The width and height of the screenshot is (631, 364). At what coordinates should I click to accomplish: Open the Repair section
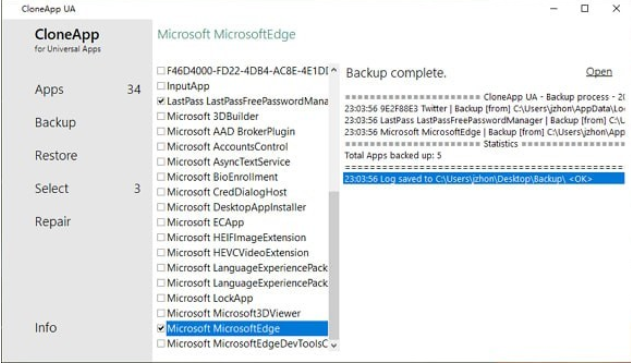click(x=53, y=221)
